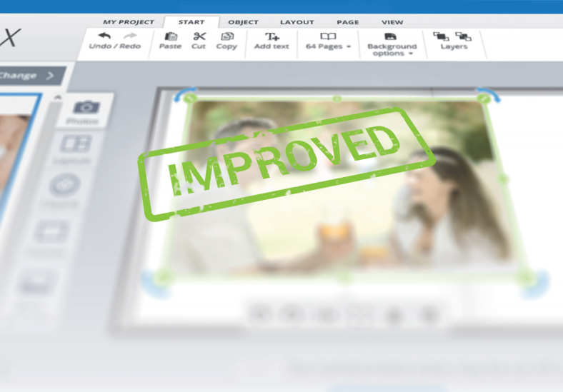Image resolution: width=563 pixels, height=392 pixels.
Task: Send layer backward icon in Layers
Action: coord(463,36)
